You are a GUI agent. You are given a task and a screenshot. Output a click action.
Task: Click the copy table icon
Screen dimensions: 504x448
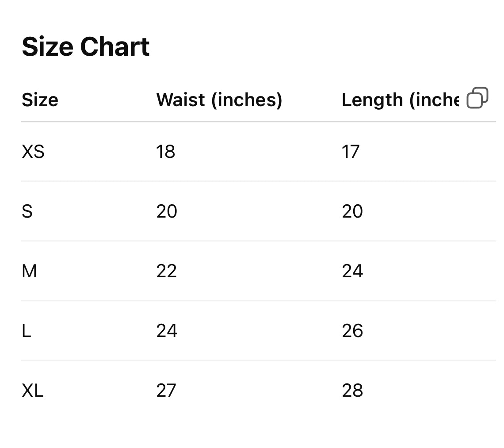coord(477,98)
